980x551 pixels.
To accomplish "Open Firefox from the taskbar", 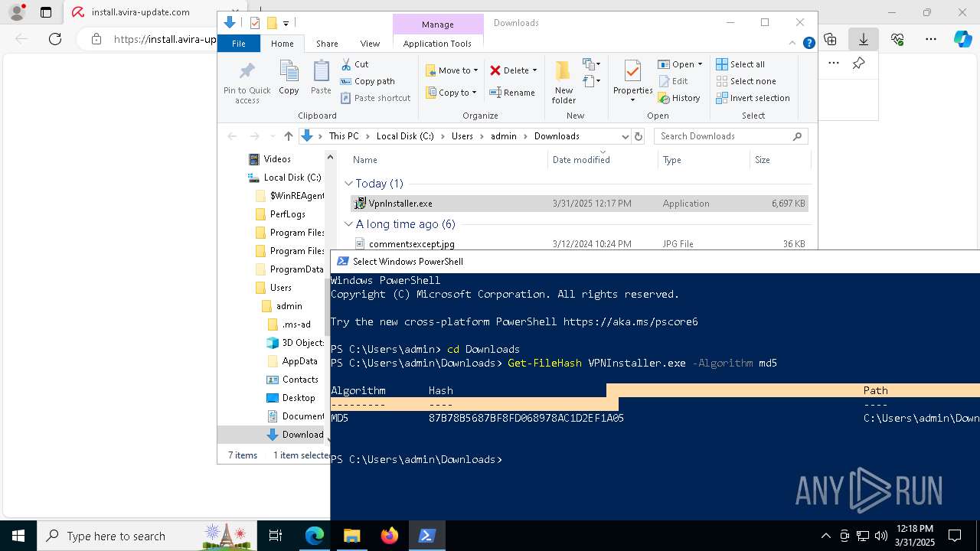I will point(390,536).
